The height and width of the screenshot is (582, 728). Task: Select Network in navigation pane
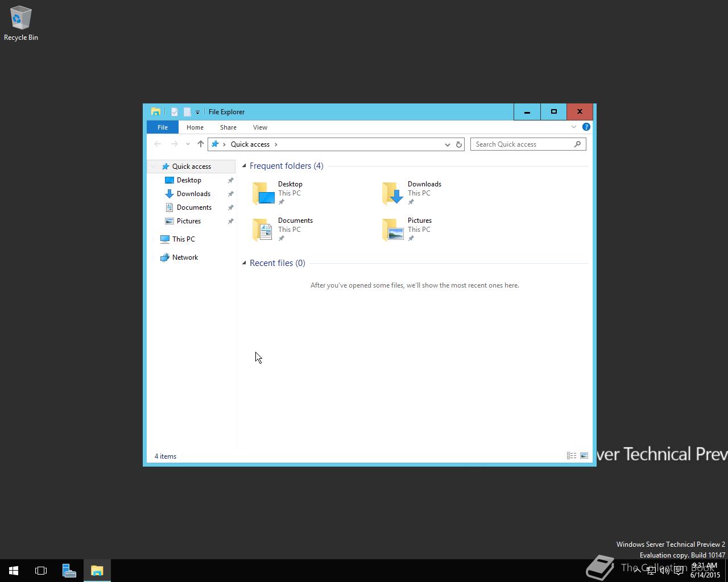coord(185,257)
